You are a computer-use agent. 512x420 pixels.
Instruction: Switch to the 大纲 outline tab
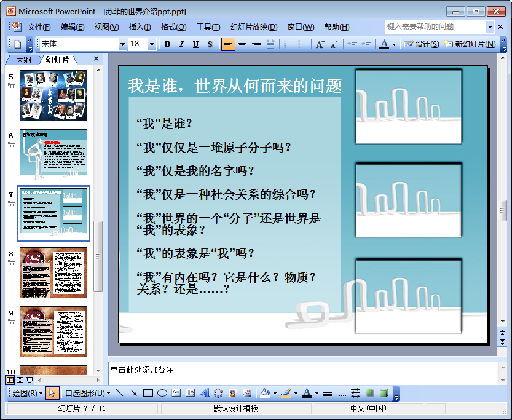pyautogui.click(x=23, y=60)
